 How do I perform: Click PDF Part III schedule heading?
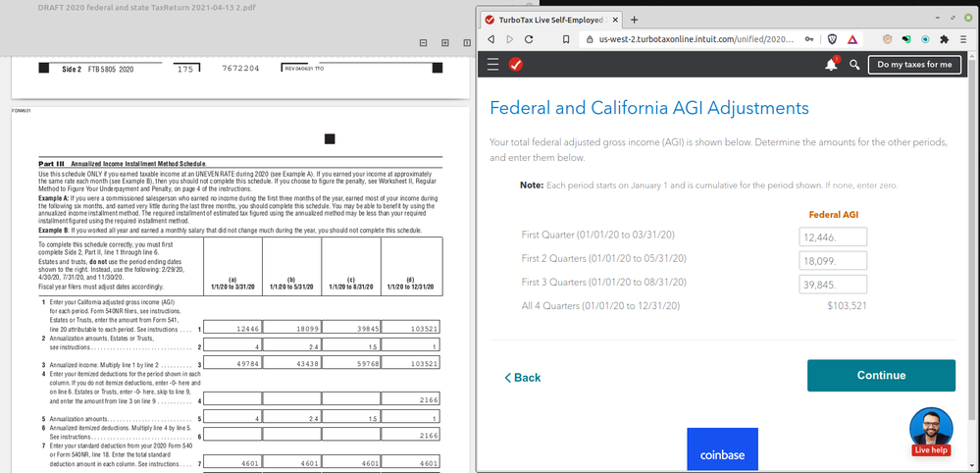124,163
